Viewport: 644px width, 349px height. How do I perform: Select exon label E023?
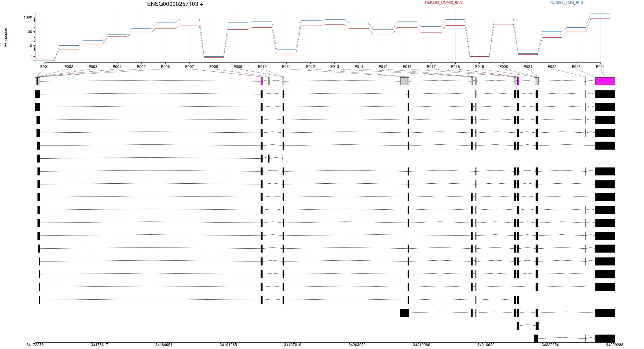(576, 67)
